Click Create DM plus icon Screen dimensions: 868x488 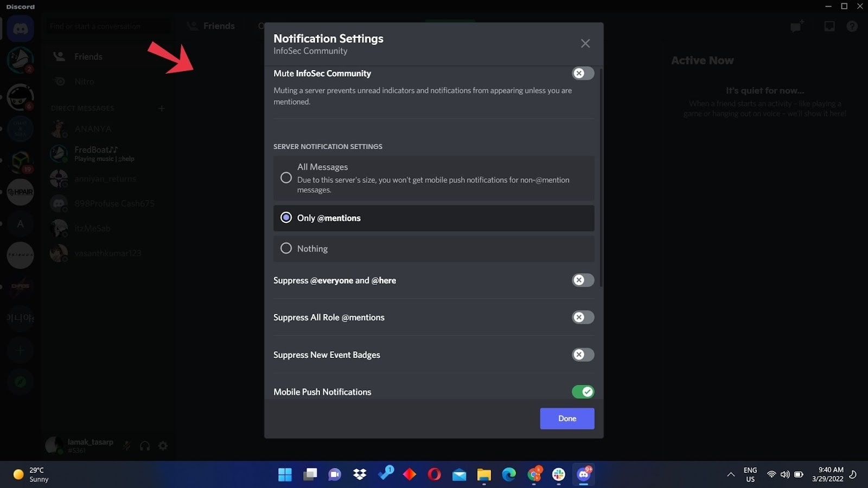point(161,108)
